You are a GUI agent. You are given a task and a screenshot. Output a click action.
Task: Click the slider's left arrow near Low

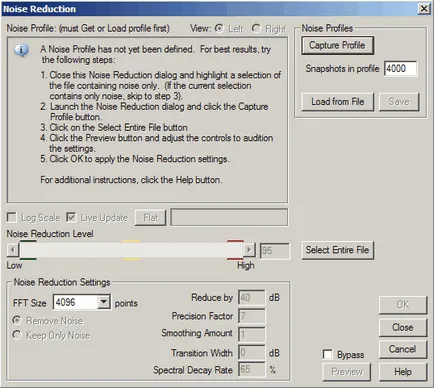[13, 250]
